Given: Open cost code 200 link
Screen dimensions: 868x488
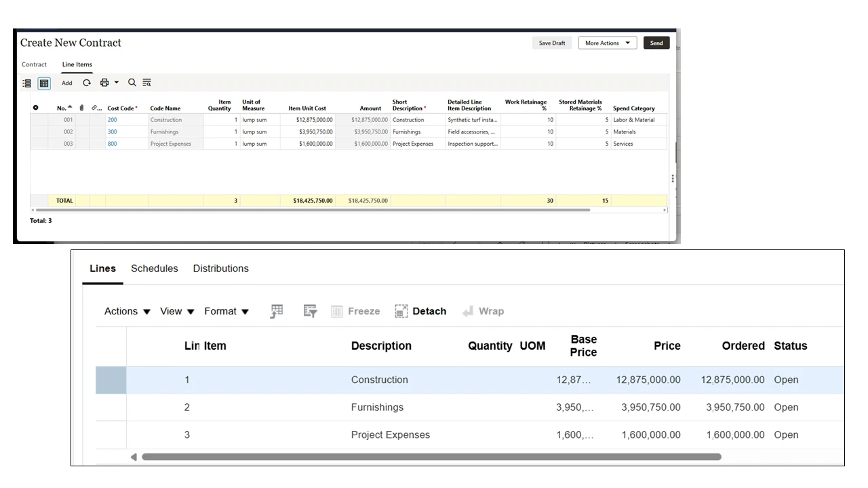Looking at the screenshot, I should pos(112,120).
